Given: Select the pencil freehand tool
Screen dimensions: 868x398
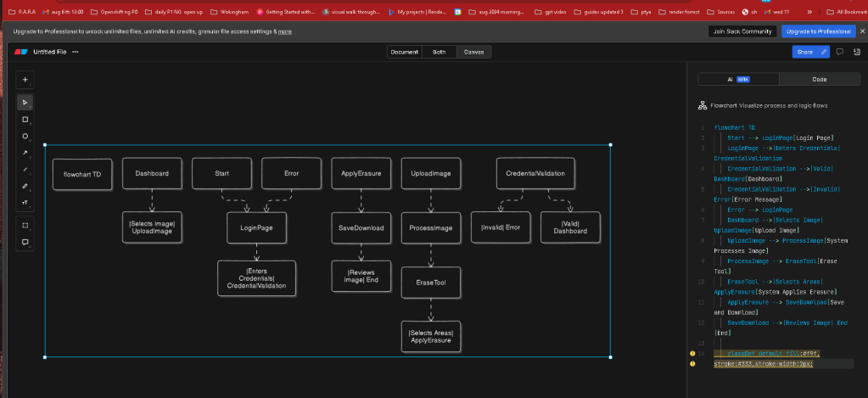Looking at the screenshot, I should coord(25,186).
